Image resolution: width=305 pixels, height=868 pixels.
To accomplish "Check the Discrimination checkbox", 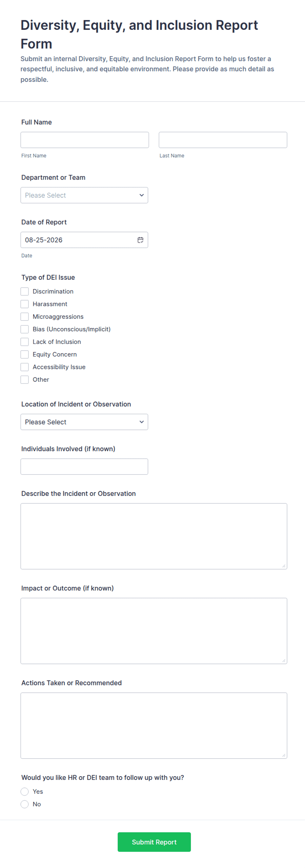I will pyautogui.click(x=25, y=292).
